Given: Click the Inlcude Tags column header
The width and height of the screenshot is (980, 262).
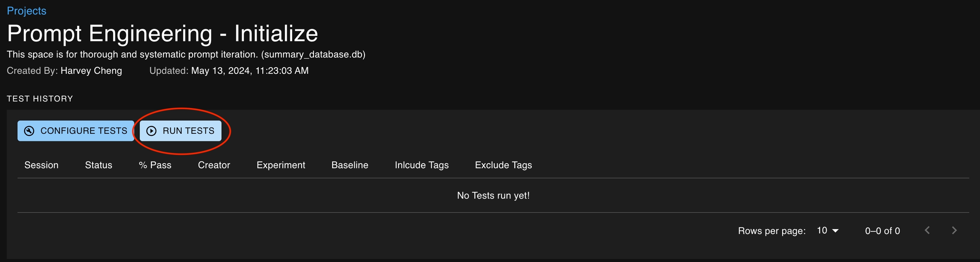Looking at the screenshot, I should coord(422,165).
